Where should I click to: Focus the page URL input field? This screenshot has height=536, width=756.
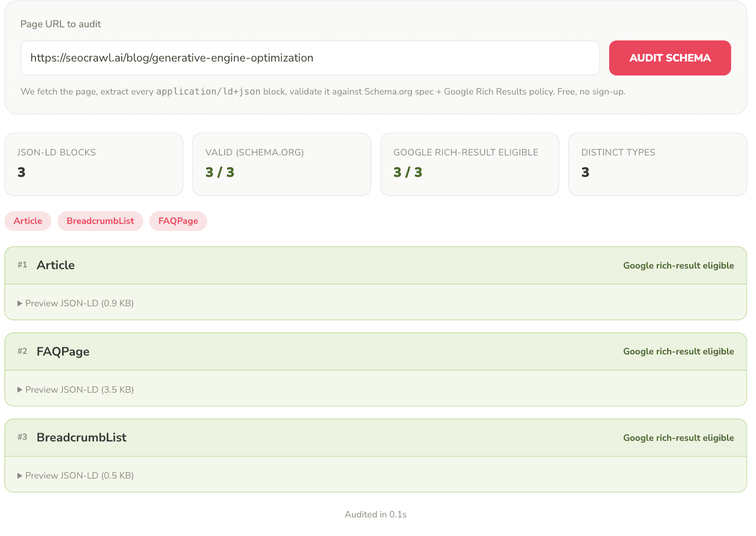[310, 58]
